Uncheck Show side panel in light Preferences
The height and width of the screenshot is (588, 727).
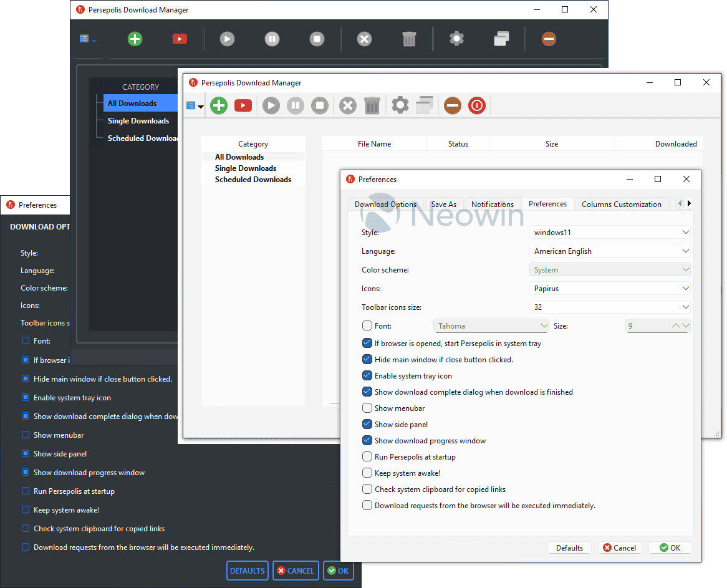click(x=367, y=424)
